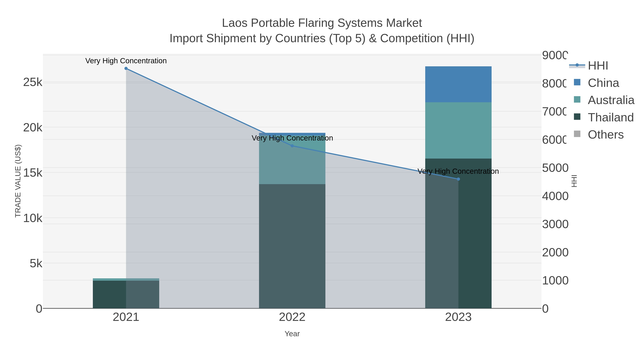
Task: Click the 2023 Very High Concentration annotation
Action: coord(458,171)
